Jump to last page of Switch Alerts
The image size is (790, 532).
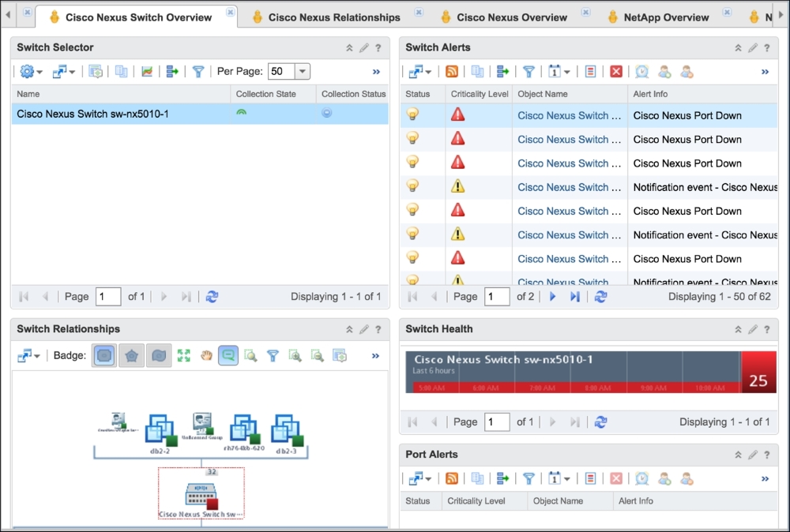click(x=575, y=297)
